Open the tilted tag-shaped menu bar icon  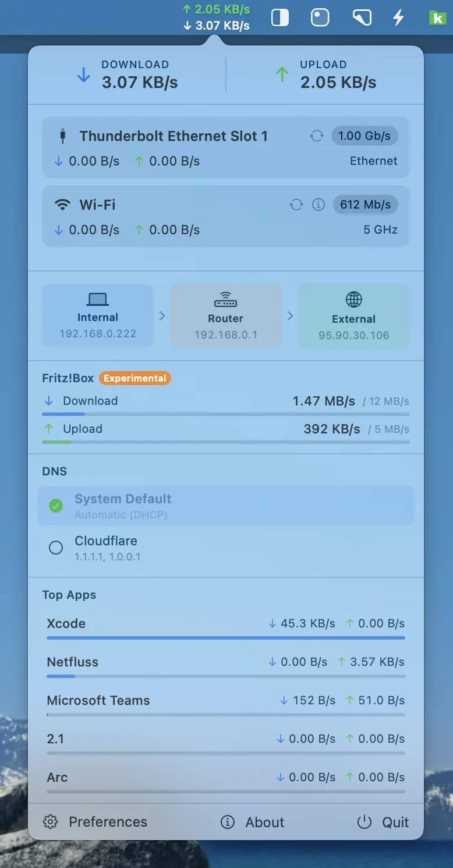[362, 17]
